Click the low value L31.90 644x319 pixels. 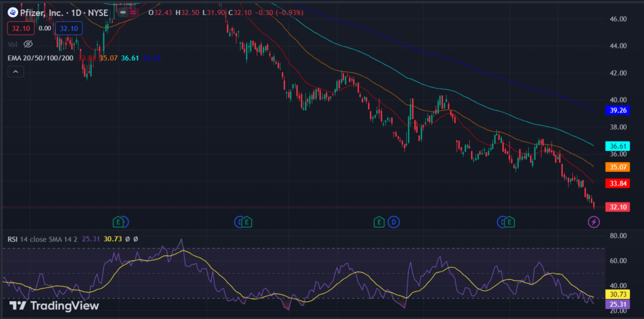[214, 13]
